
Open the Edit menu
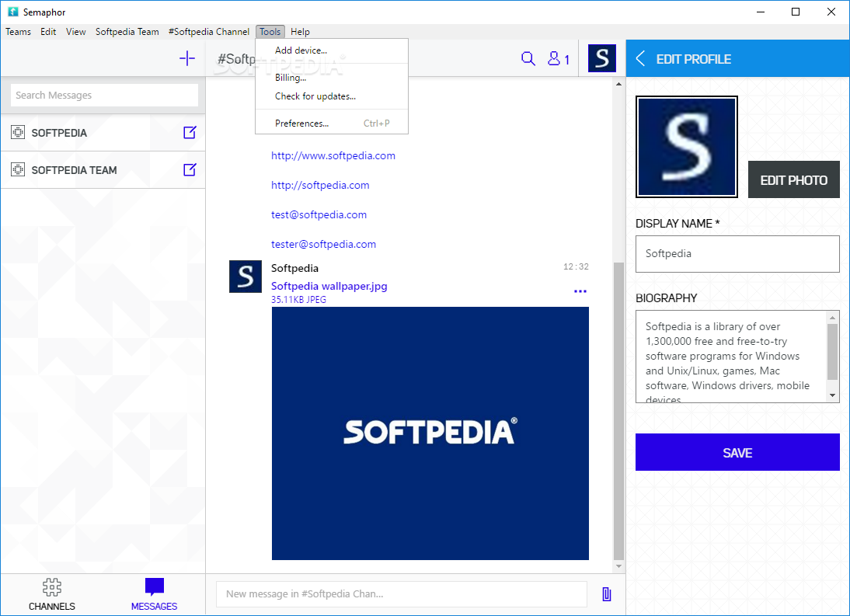[47, 31]
